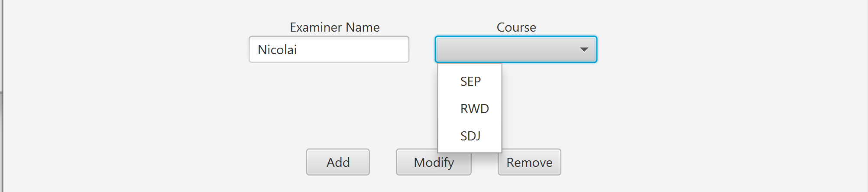Click the empty right part of name field
The image size is (868, 192).
(368, 49)
